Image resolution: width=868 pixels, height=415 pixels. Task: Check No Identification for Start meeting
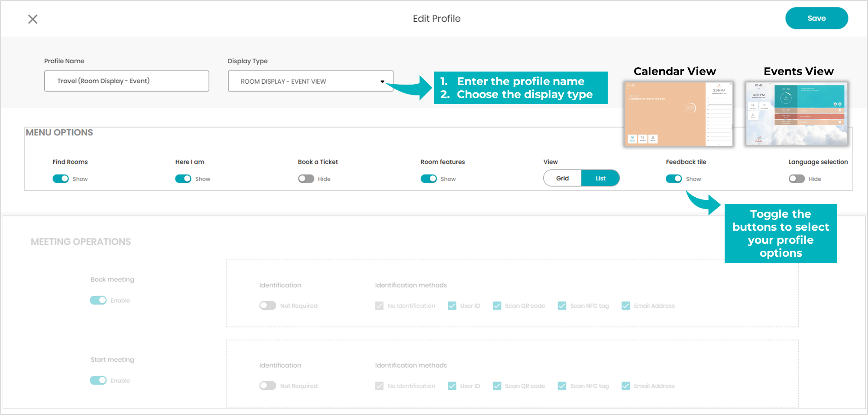click(x=379, y=386)
